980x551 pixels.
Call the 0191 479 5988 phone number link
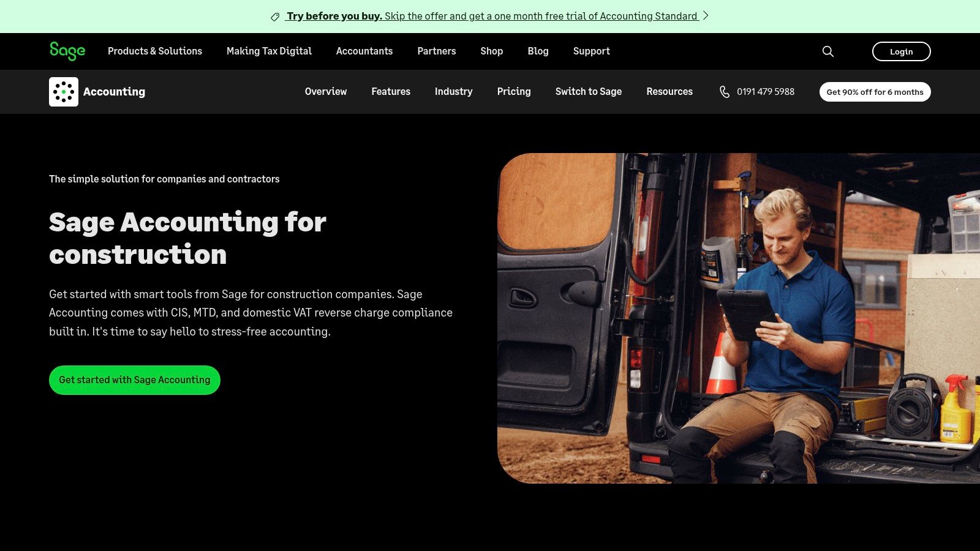tap(766, 92)
